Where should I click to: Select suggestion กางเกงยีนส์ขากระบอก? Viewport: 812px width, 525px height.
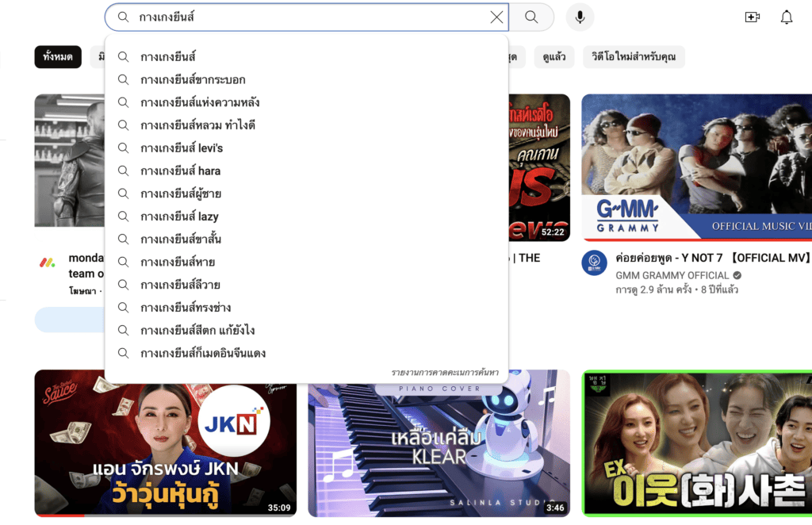point(306,80)
